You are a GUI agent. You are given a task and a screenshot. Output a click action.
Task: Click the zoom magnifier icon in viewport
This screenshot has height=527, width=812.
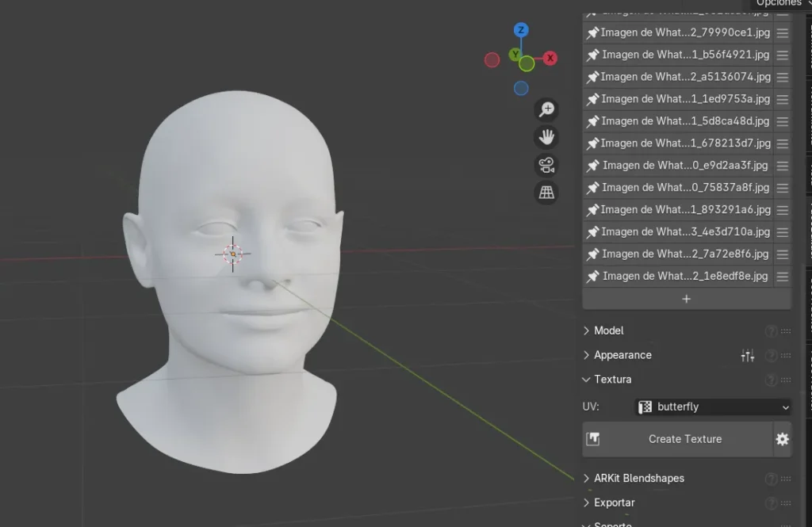point(546,109)
